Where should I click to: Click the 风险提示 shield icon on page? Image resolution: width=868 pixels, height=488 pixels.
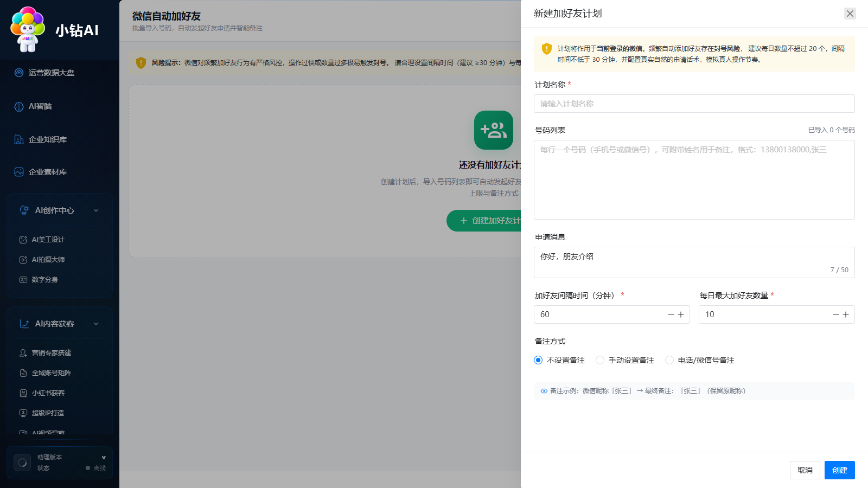(141, 63)
